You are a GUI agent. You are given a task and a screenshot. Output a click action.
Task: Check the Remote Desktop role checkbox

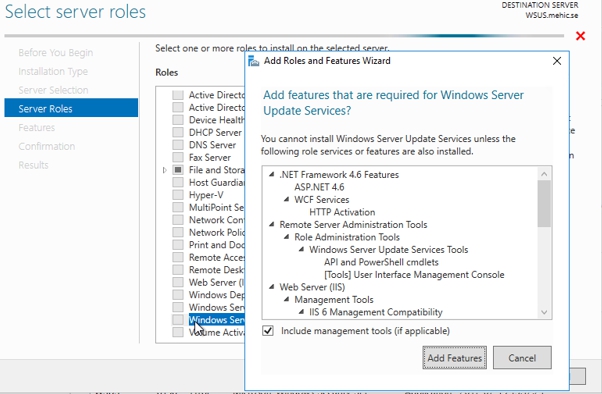point(178,270)
